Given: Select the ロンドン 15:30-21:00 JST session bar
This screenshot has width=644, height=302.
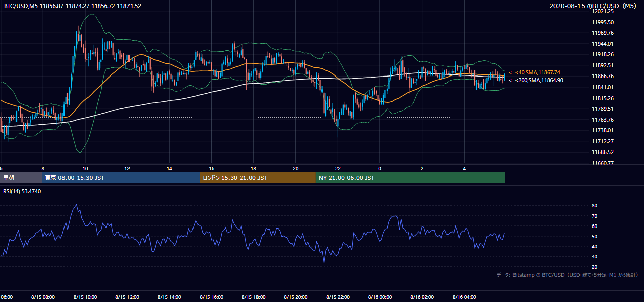Looking at the screenshot, I should coord(258,178).
